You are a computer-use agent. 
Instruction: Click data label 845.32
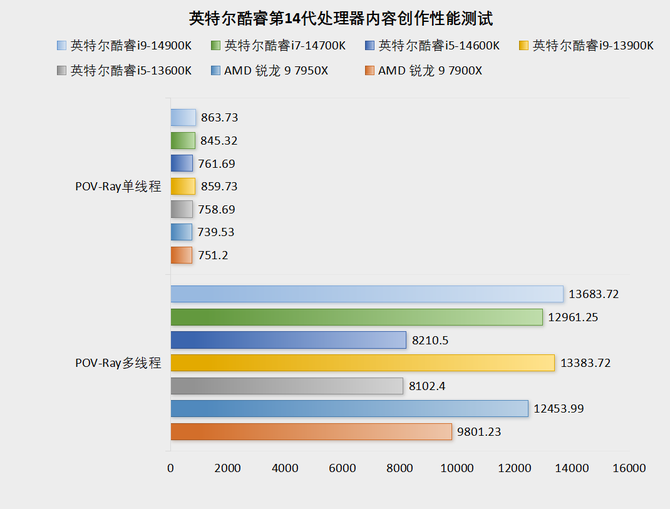(x=219, y=141)
